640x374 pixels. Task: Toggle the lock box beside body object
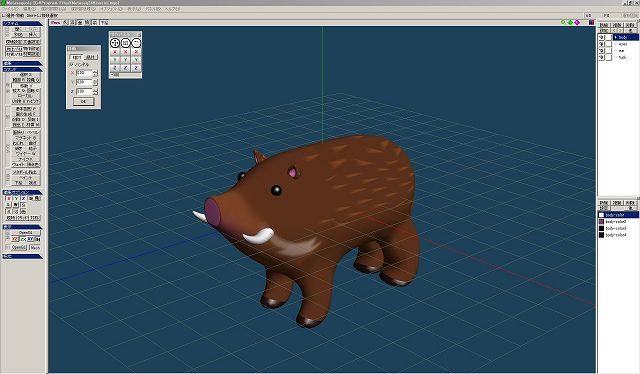[x=609, y=37]
